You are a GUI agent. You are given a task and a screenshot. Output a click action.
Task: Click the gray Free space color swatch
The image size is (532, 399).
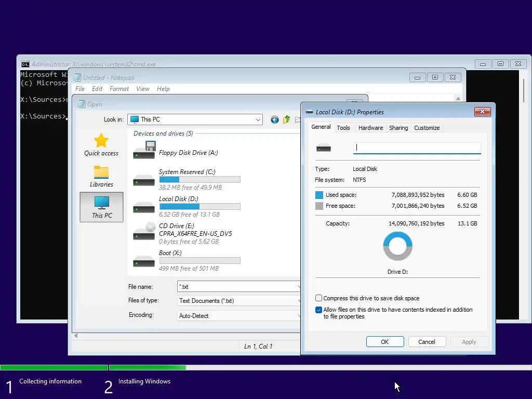tap(320, 206)
